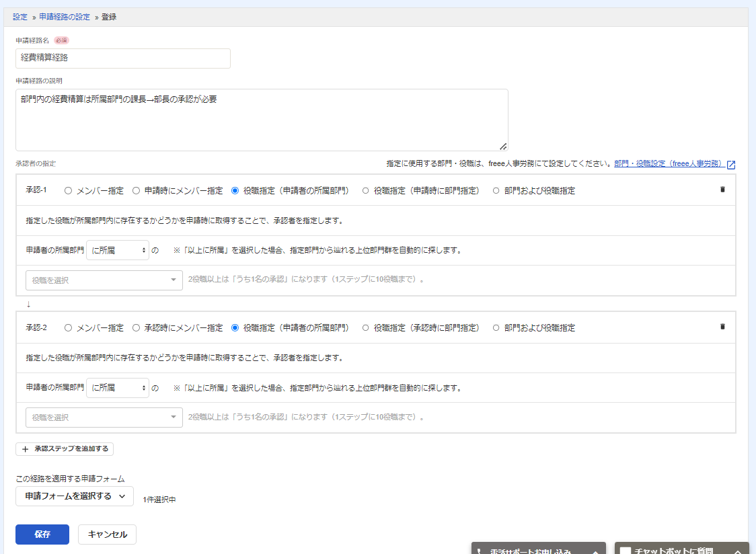Image resolution: width=756 pixels, height=554 pixels.
Task: Click the 申請経路名 input field
Action: click(x=122, y=58)
